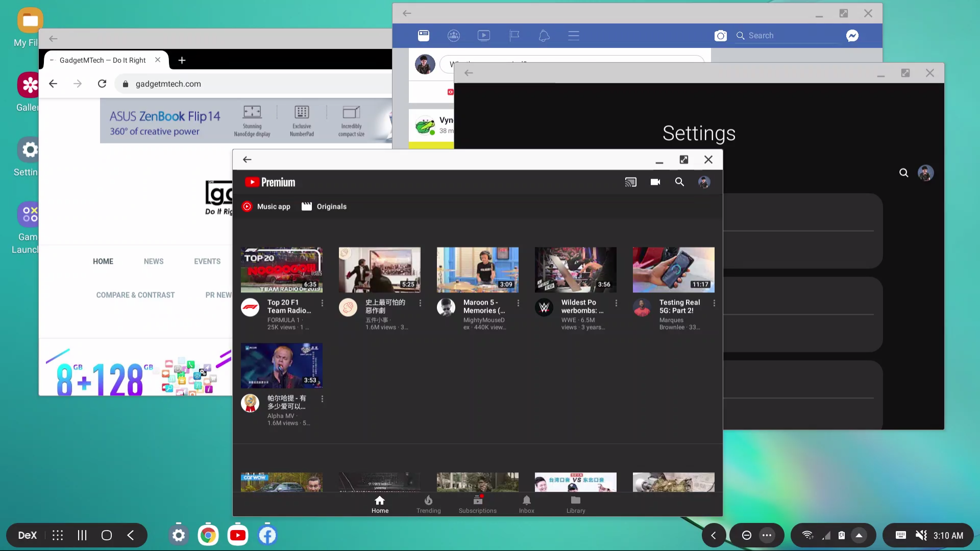Open search in the YouTube window
This screenshot has width=980, height=551.
coord(679,182)
